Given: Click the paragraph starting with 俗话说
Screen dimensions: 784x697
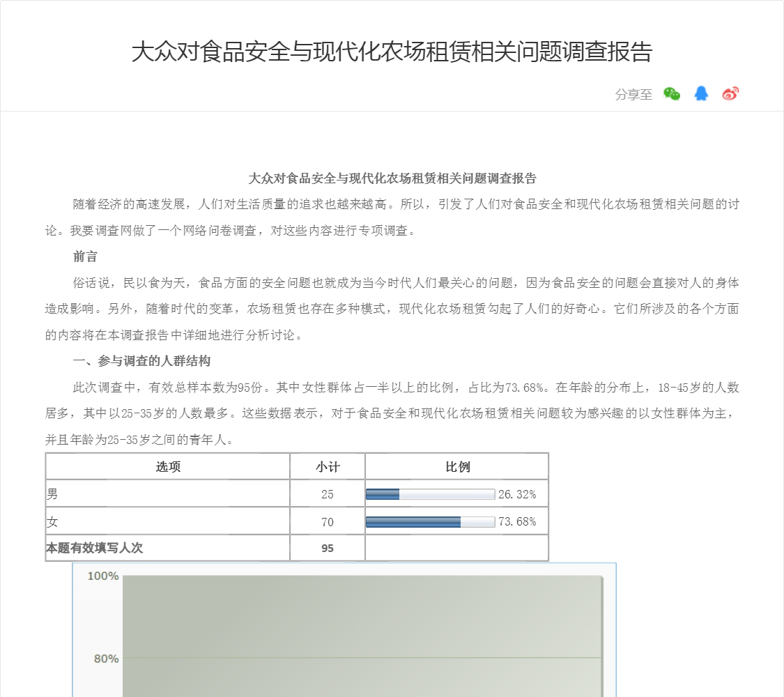Looking at the screenshot, I should coord(392,309).
